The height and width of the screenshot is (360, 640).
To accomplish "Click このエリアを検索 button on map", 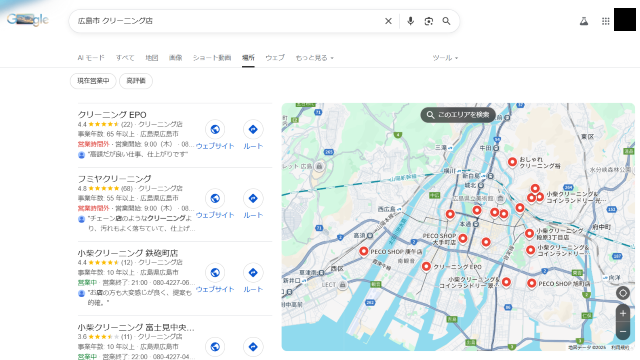I will (458, 115).
